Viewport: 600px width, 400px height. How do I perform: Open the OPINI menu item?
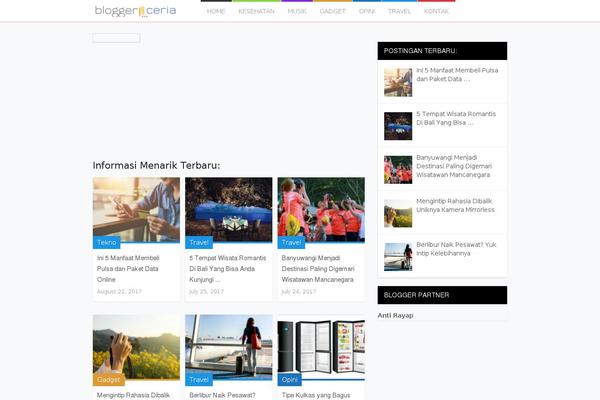tap(367, 11)
